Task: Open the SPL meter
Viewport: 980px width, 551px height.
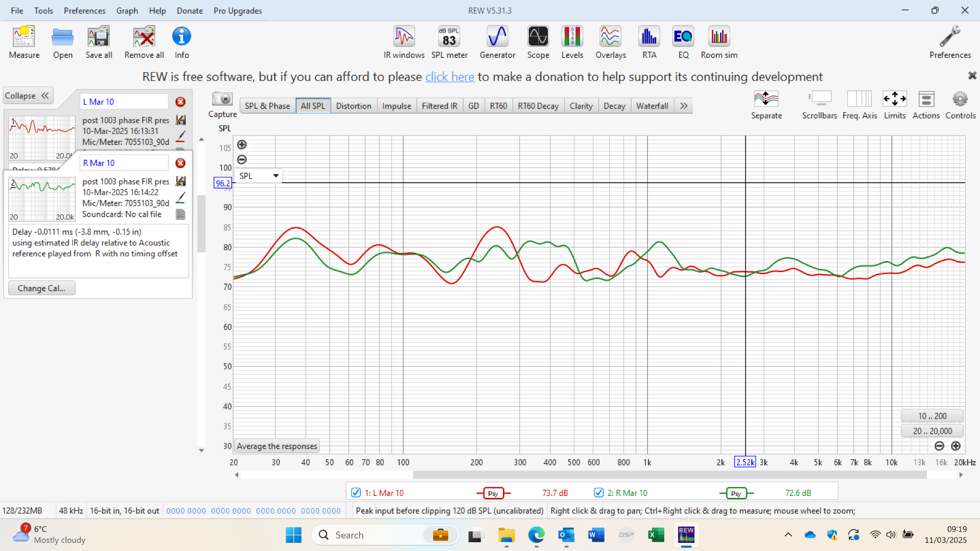Action: 449,42
